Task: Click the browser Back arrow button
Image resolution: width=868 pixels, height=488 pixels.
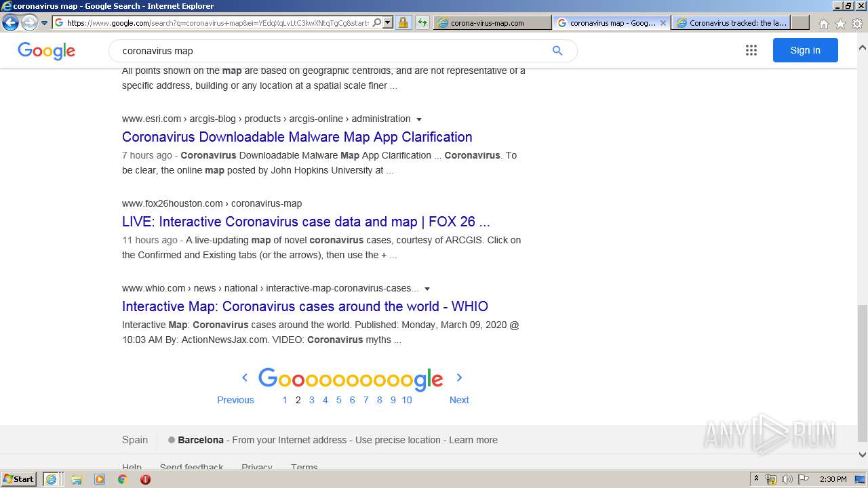Action: click(x=10, y=22)
